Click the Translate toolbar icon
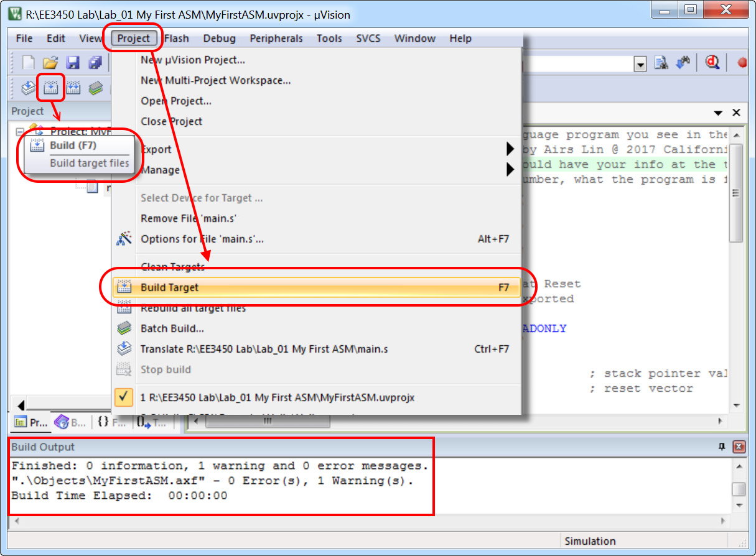 [28, 88]
